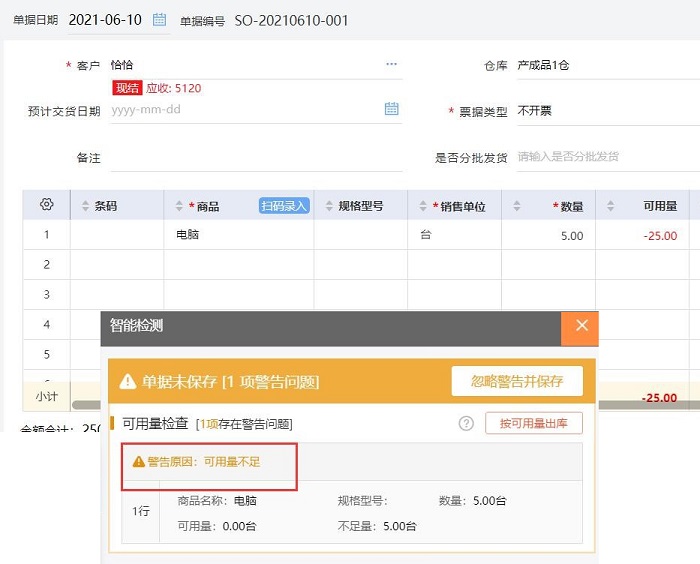Click 忽略警告并保存 button
Screen dimensions: 700x564
click(x=517, y=381)
